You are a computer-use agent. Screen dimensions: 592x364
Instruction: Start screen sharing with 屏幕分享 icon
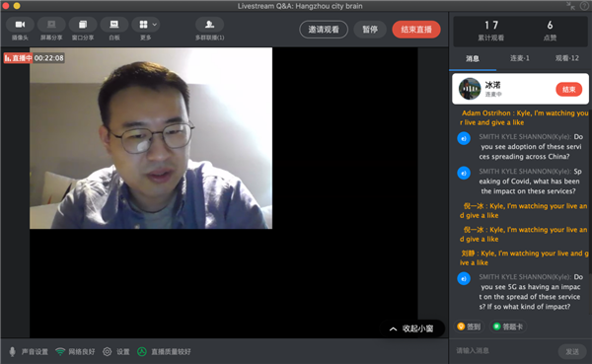[51, 25]
